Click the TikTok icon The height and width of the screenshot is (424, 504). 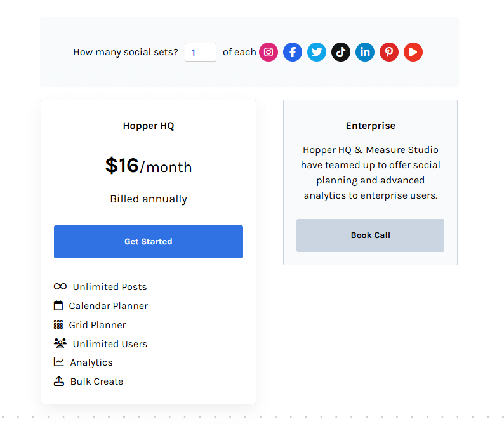[x=341, y=52]
